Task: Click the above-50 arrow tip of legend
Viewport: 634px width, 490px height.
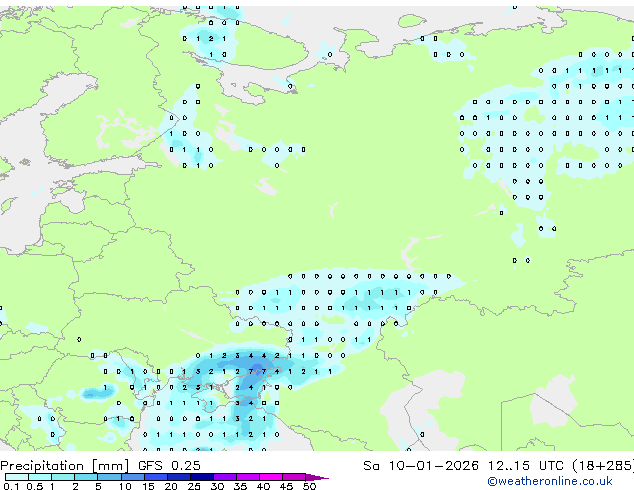Action: pyautogui.click(x=317, y=477)
